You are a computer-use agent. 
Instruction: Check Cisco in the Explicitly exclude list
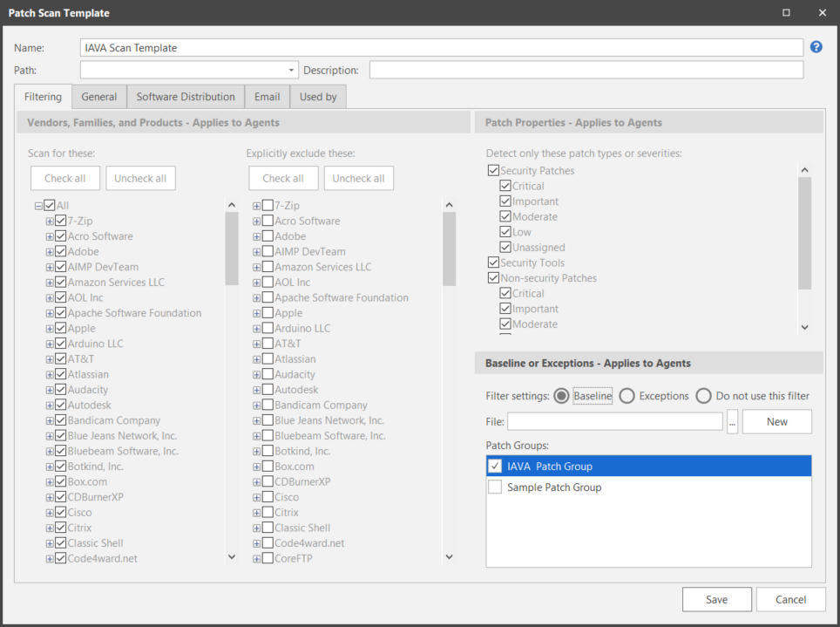[x=268, y=497]
